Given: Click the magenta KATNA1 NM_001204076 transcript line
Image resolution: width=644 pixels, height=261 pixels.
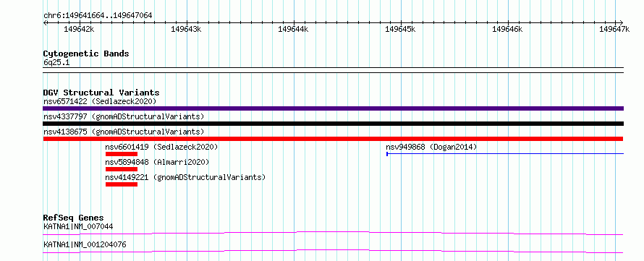Looking at the screenshot, I should 333,251.
